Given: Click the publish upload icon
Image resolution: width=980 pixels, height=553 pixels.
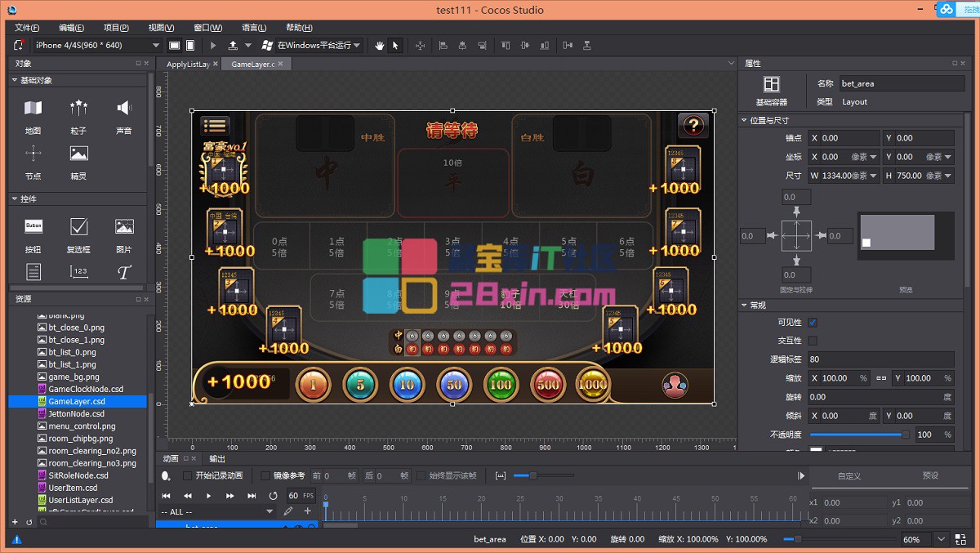Looking at the screenshot, I should (234, 46).
